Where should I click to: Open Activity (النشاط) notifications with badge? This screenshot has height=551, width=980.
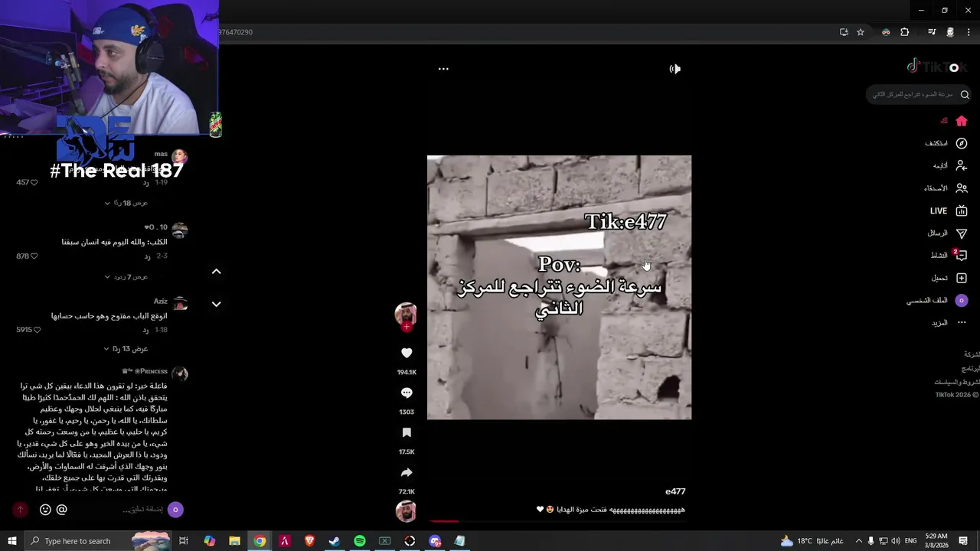point(962,255)
